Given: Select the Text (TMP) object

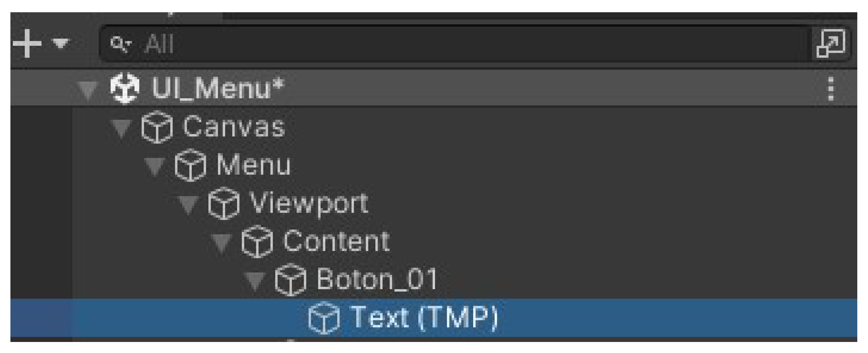Looking at the screenshot, I should [424, 317].
